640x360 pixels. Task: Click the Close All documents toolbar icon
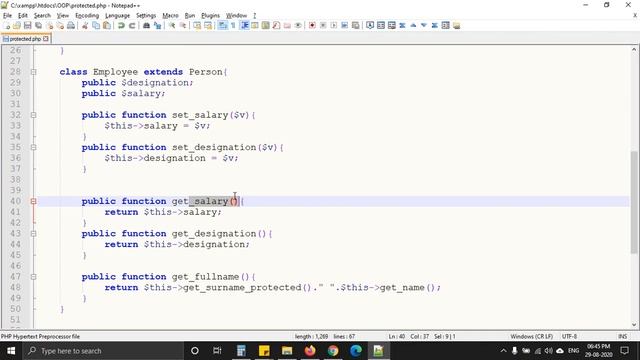click(60, 25)
